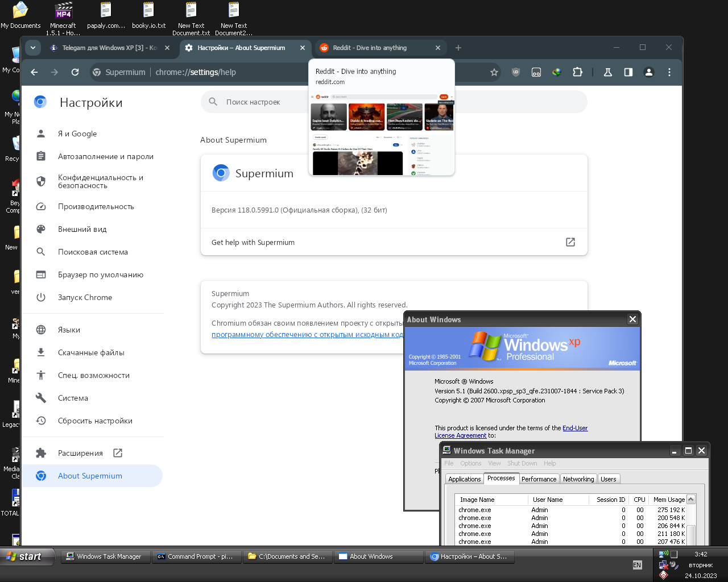
Task: Open Браузер по умолчанию section
Action: 92,275
